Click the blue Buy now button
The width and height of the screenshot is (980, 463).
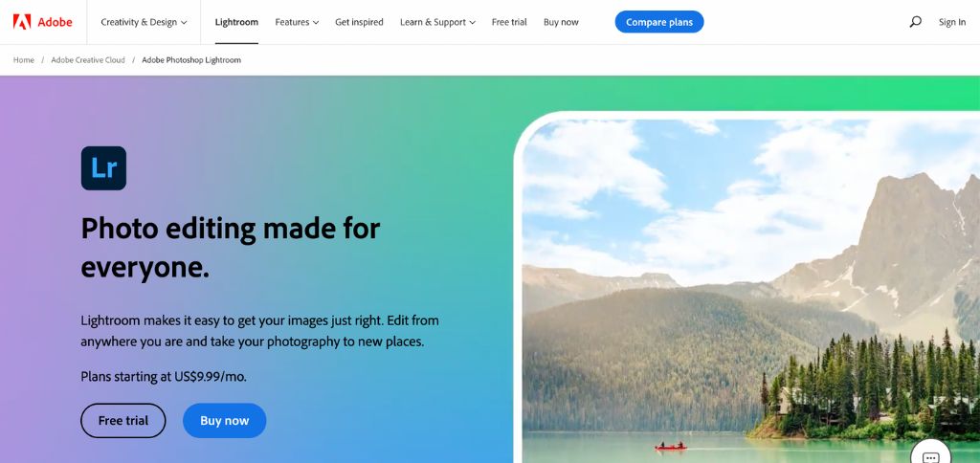click(x=224, y=421)
